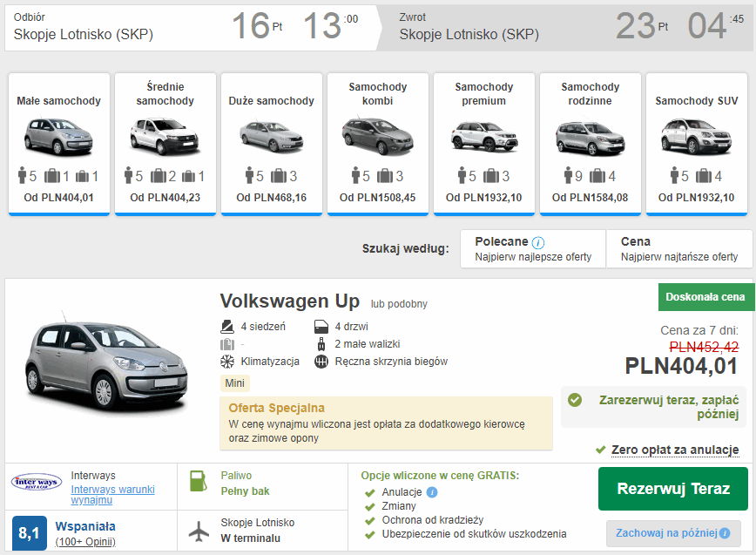
Task: Click the airplane terminal location icon
Action: (x=199, y=530)
